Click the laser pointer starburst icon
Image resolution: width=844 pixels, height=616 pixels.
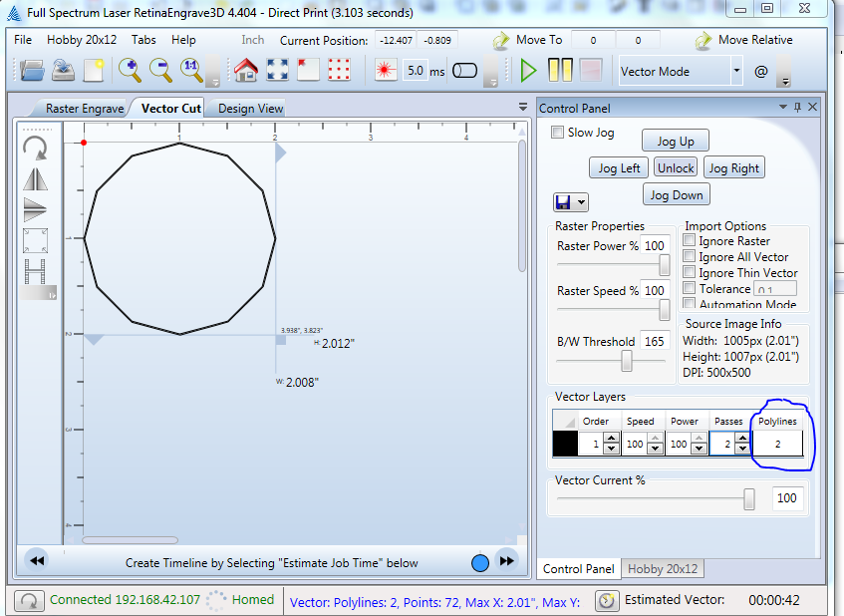point(386,71)
